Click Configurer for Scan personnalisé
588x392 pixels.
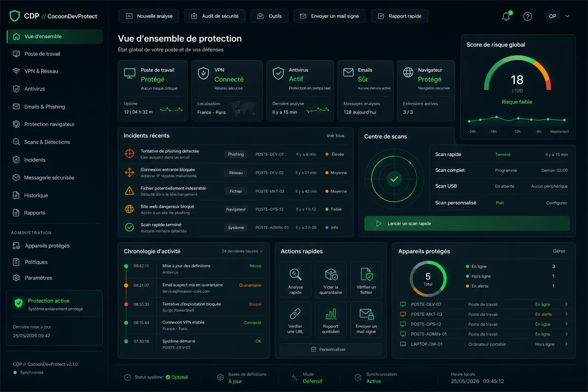click(x=556, y=203)
